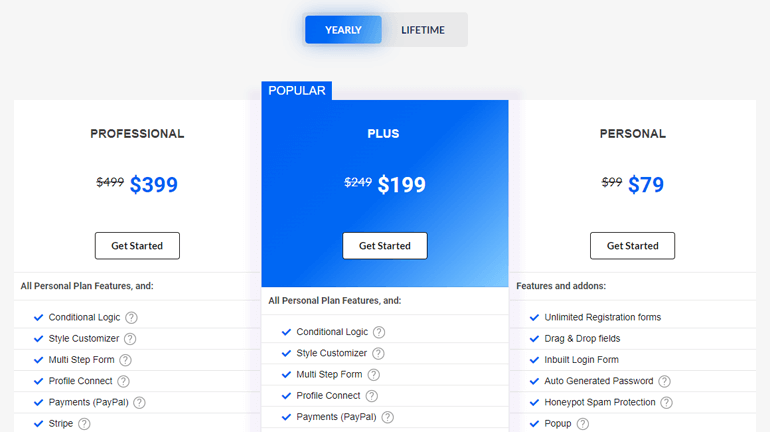
Task: Open help icon for Professional Style Customizer
Action: pyautogui.click(x=130, y=339)
